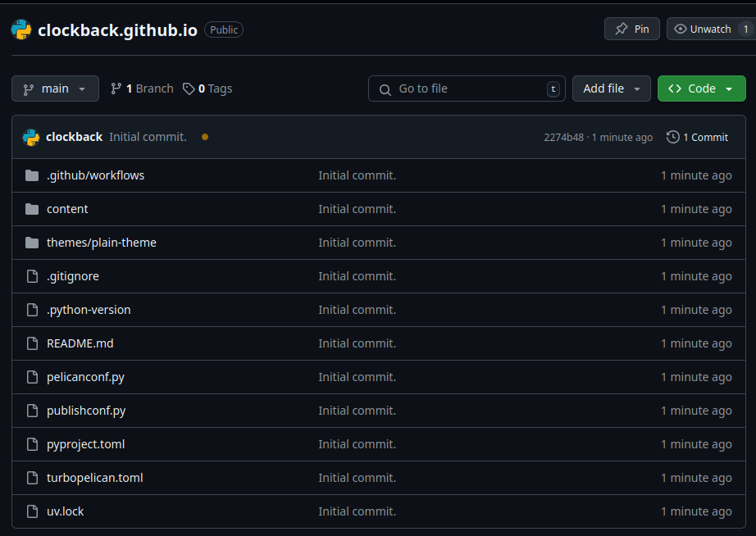
Task: Open Initial commit message in README.md row
Action: [x=358, y=343]
